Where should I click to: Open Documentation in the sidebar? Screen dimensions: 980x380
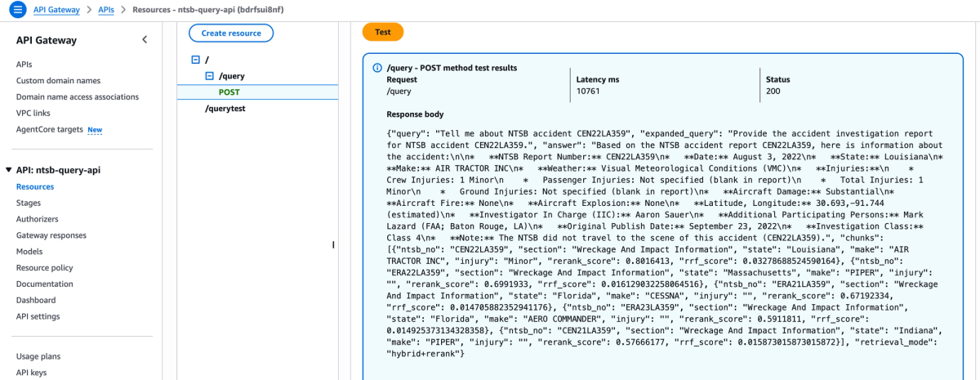tap(45, 284)
